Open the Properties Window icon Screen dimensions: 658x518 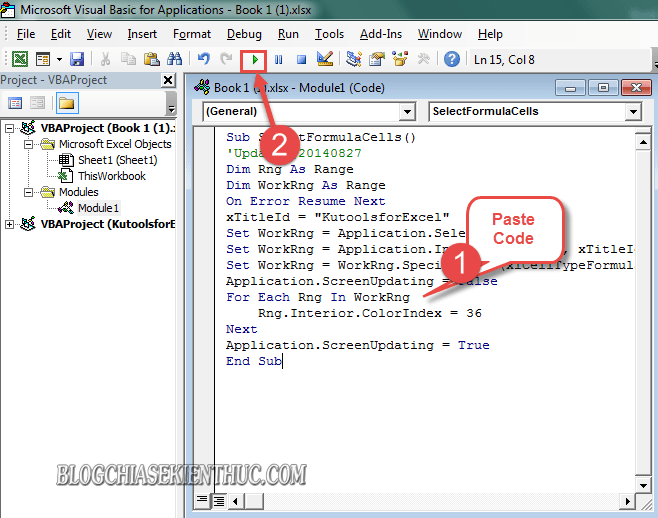tap(377, 59)
